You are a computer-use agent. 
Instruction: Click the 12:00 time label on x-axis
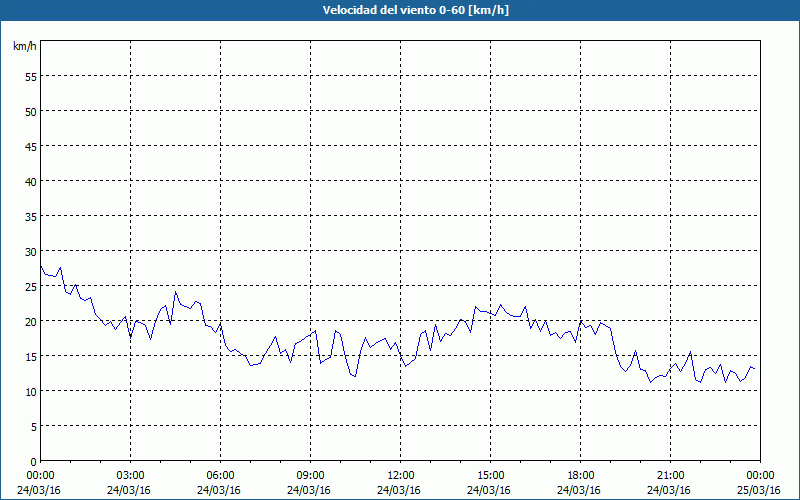pyautogui.click(x=401, y=476)
